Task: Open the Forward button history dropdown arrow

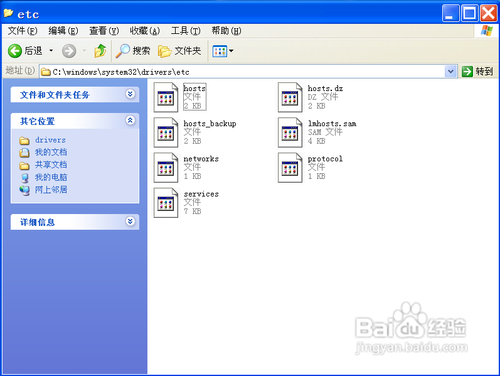Action: click(x=84, y=51)
